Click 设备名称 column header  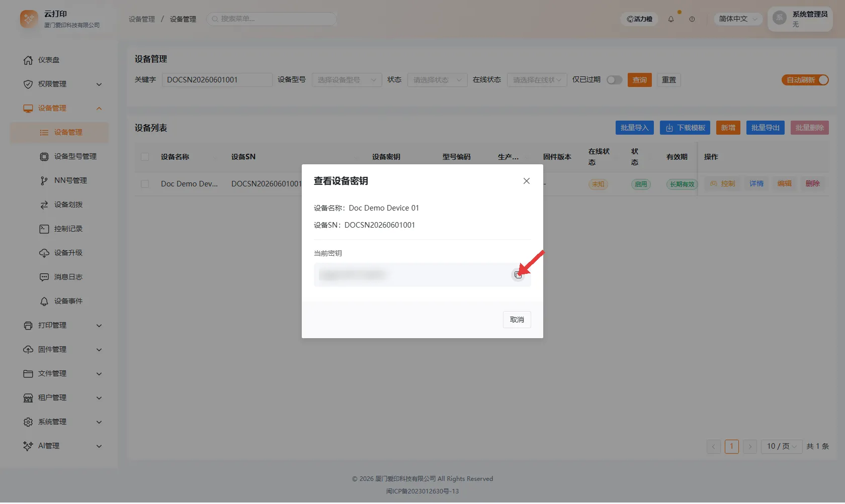[175, 157]
